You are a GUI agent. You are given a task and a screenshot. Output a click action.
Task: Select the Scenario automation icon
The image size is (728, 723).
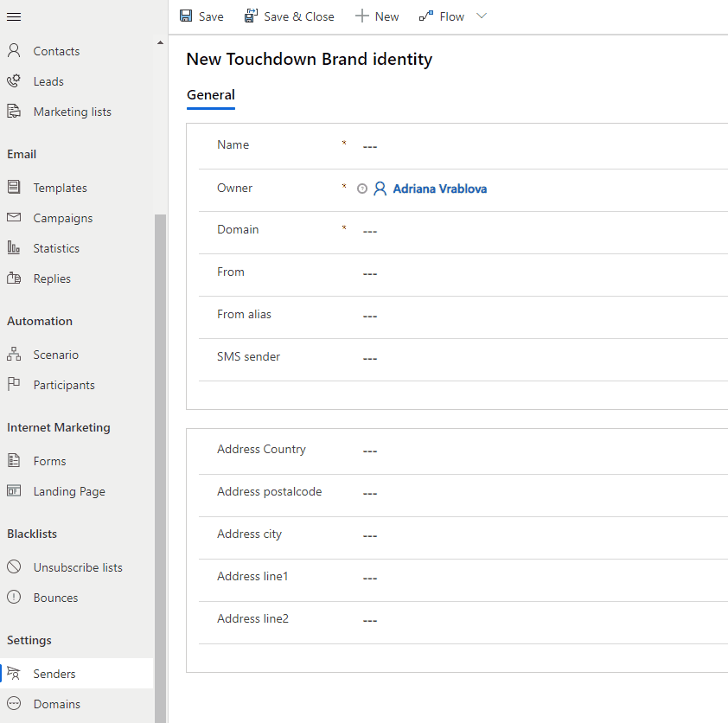pos(14,354)
